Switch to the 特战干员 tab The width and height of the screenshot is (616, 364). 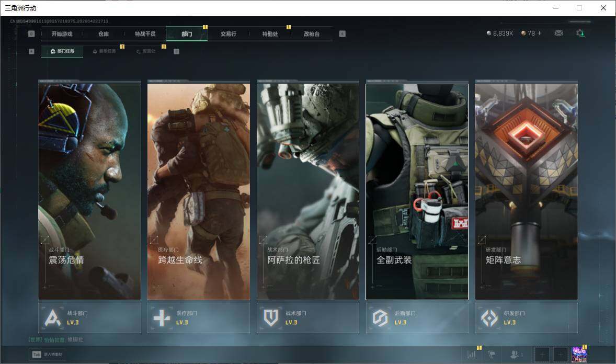pyautogui.click(x=145, y=34)
